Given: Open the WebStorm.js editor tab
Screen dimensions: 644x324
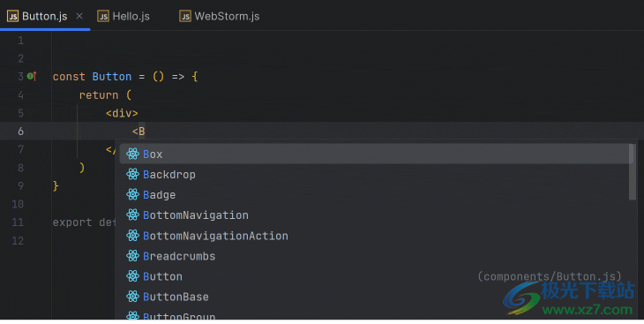Looking at the screenshot, I should (220, 16).
